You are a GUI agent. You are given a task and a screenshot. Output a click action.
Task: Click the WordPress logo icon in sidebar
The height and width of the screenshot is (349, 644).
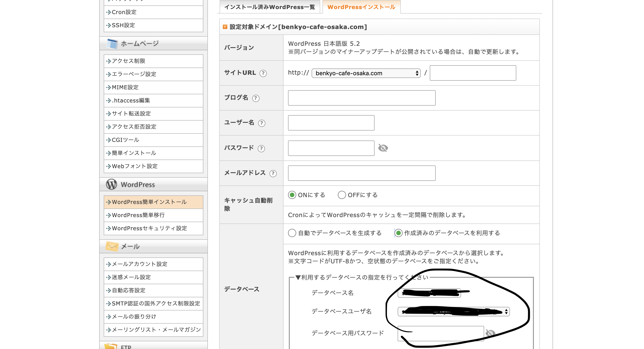point(111,184)
